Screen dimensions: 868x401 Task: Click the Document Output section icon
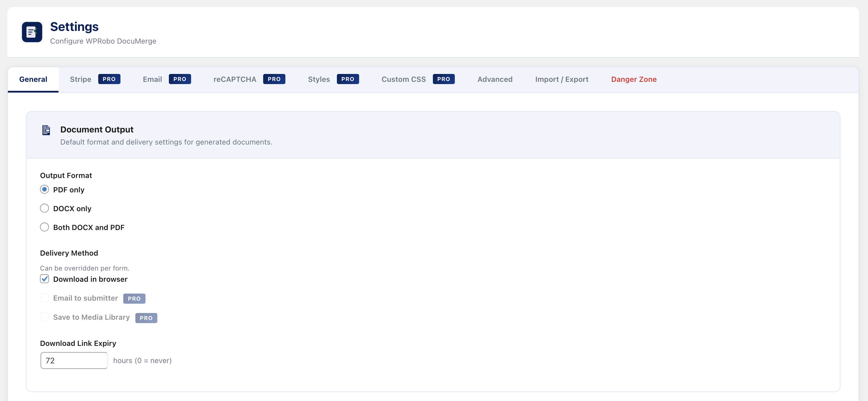tap(46, 130)
